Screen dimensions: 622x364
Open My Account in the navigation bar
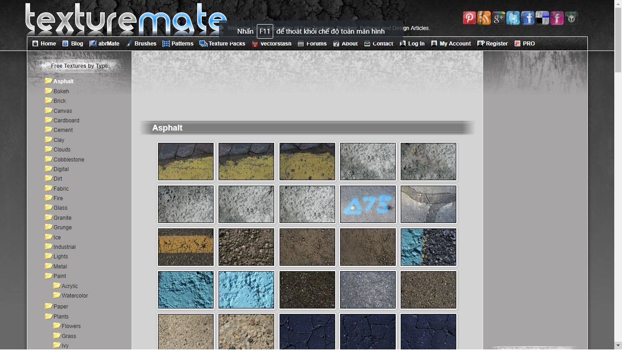(x=451, y=44)
